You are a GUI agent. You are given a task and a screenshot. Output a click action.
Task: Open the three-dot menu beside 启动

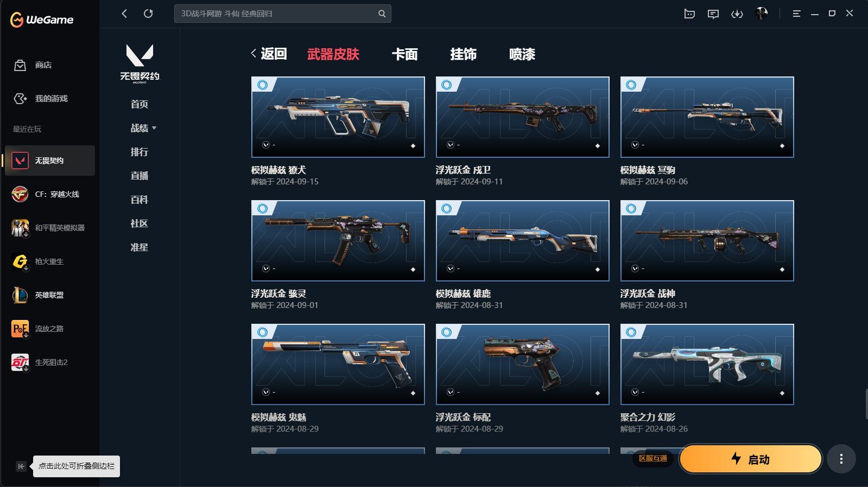click(841, 459)
